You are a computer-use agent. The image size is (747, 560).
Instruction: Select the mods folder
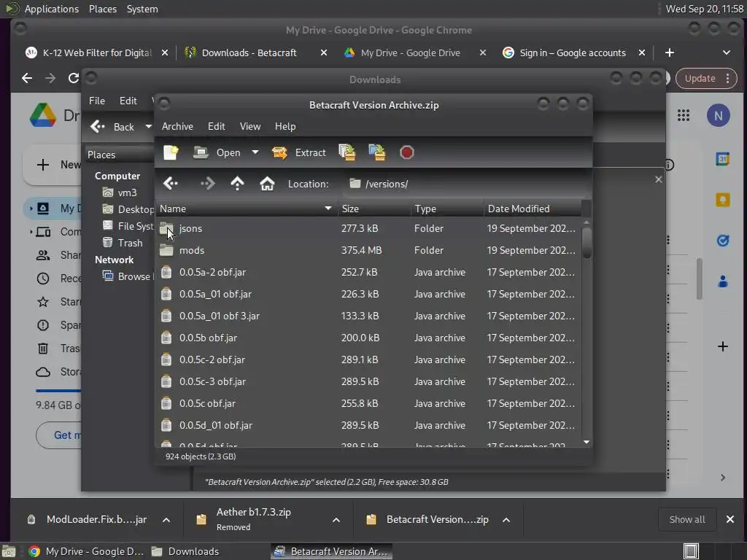pyautogui.click(x=368, y=251)
